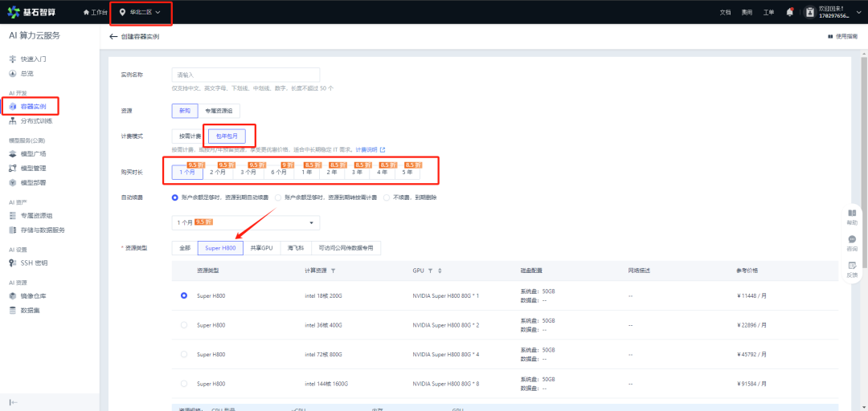This screenshot has height=411, width=868.
Task: Click the 专属资源组 sidebar icon
Action: (x=13, y=216)
